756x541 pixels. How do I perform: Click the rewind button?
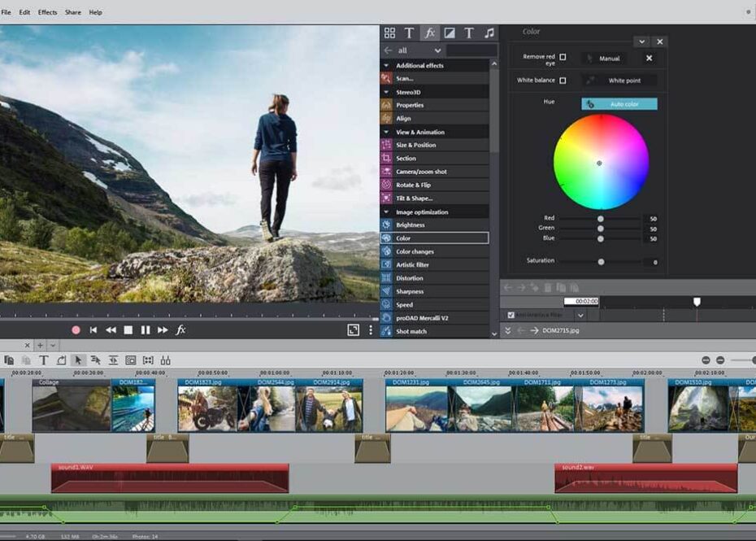[111, 330]
